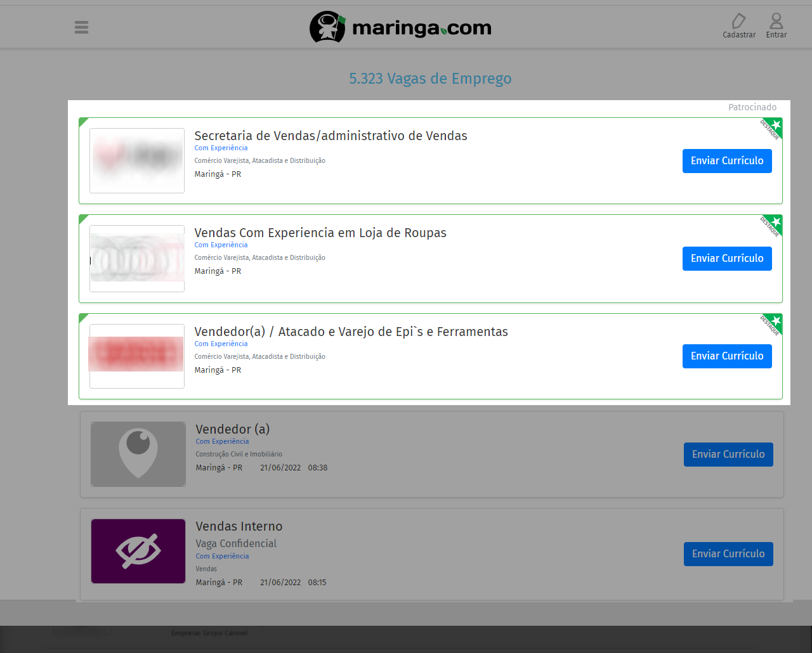Open the Com Experiência link on the Vendas Interno card
Image resolution: width=812 pixels, height=653 pixels.
click(x=222, y=556)
